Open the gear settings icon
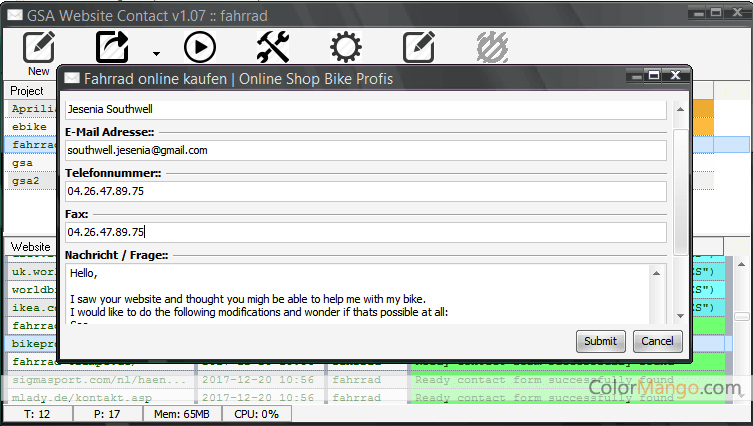753x426 pixels. click(346, 47)
